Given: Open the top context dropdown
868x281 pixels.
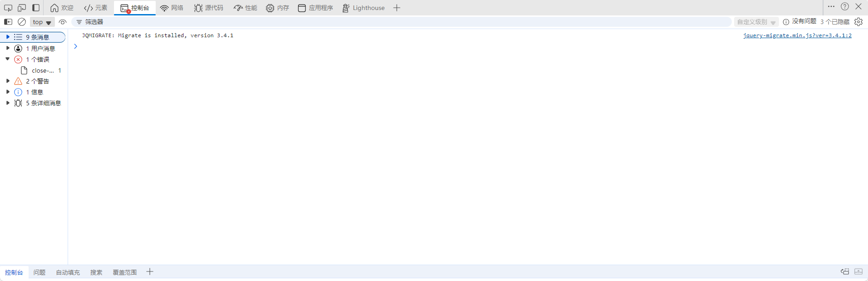Looking at the screenshot, I should point(42,22).
